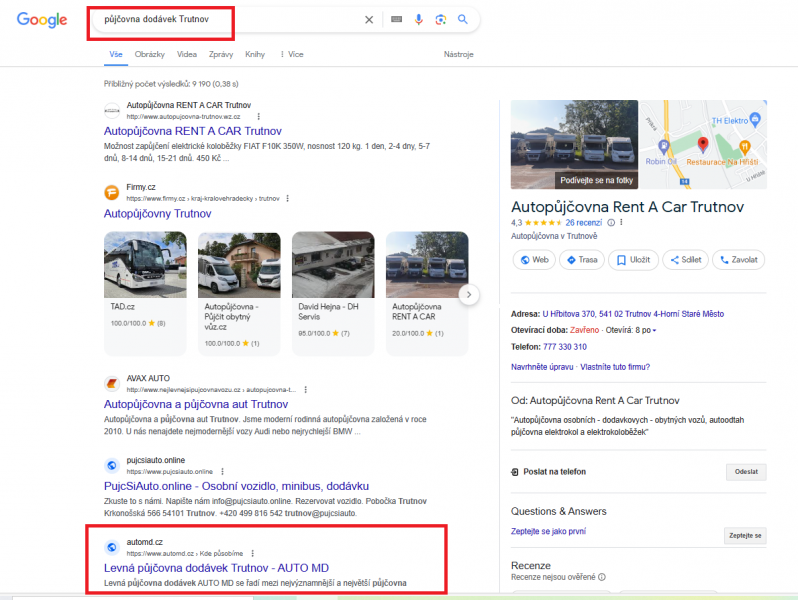The height and width of the screenshot is (600, 798).
Task: Open the on-screen keyboard icon
Action: coord(396,19)
